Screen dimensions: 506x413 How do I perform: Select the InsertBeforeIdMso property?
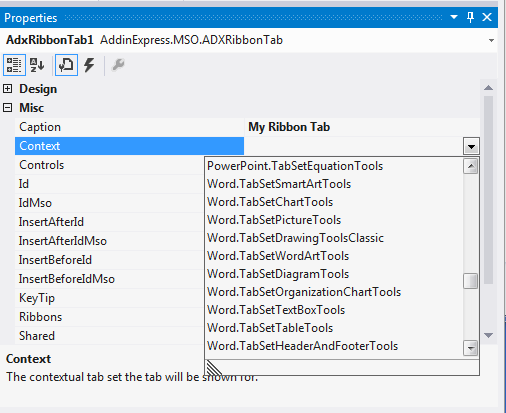click(110, 279)
